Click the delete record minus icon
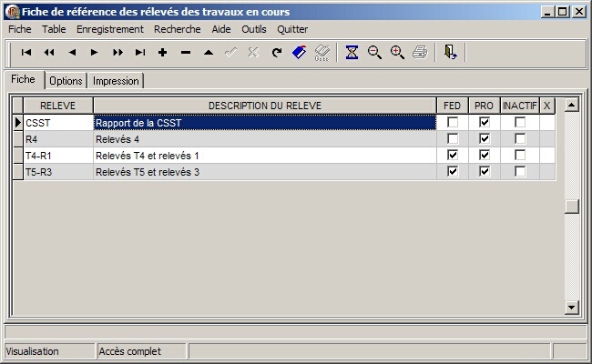592x364 pixels. [186, 53]
